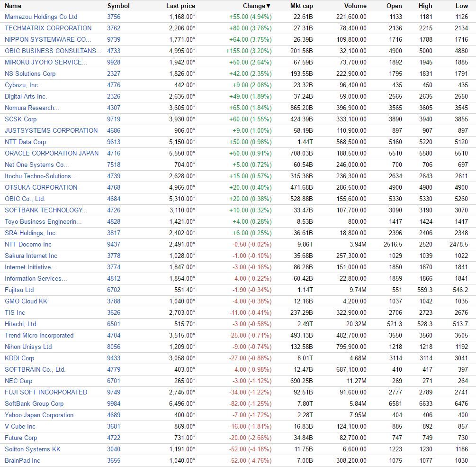Open OBIC Co., Ltd. link
The height and width of the screenshot is (467, 476).
(x=25, y=199)
